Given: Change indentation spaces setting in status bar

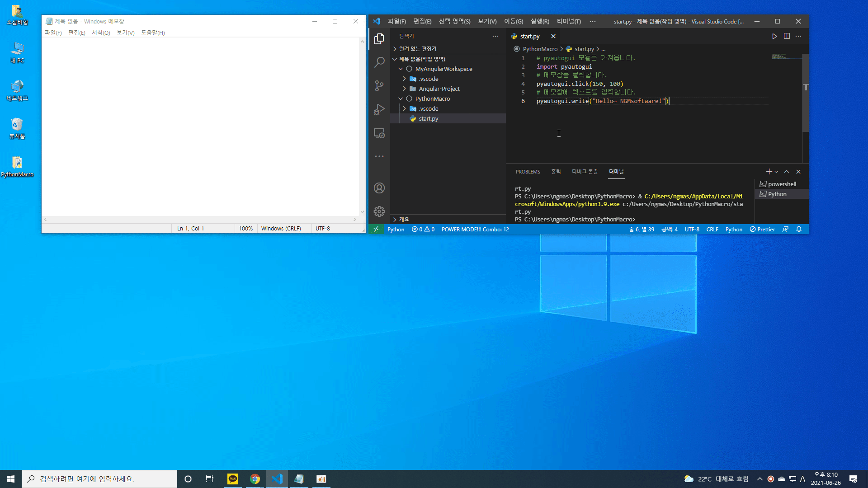Looking at the screenshot, I should click(670, 230).
